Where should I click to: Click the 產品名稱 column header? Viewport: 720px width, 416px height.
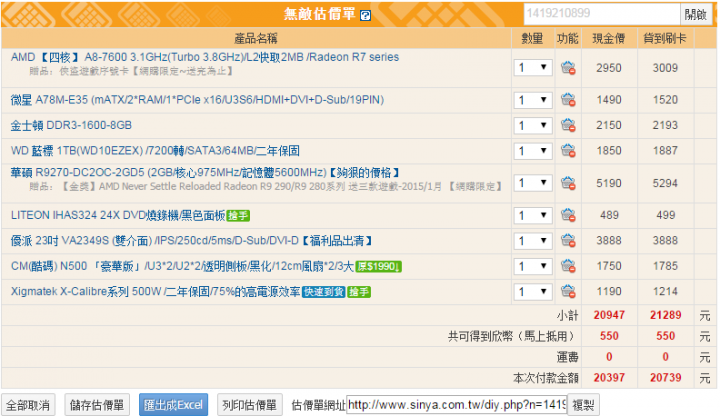[256, 39]
